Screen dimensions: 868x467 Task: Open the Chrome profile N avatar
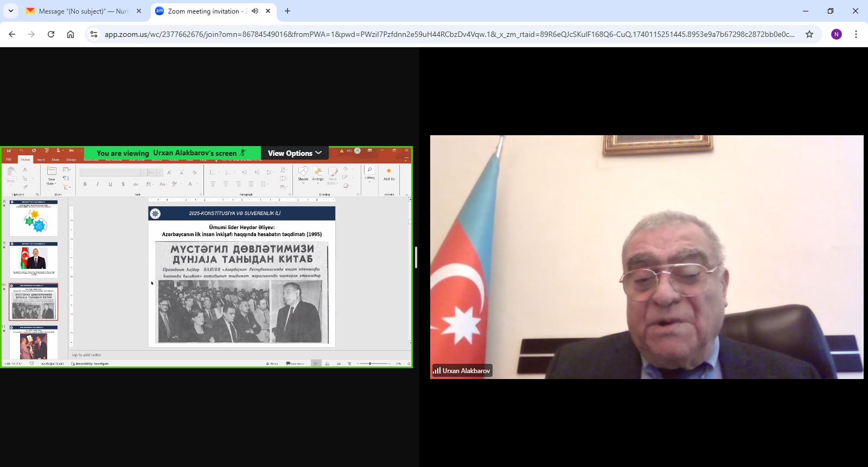click(x=837, y=34)
